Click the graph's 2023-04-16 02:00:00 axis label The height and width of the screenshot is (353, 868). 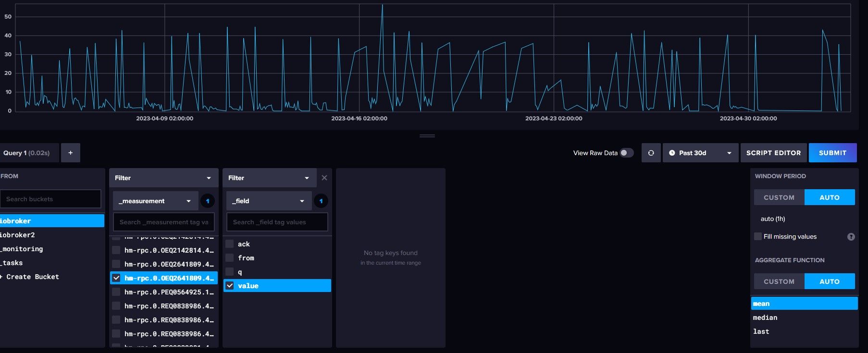(x=359, y=118)
